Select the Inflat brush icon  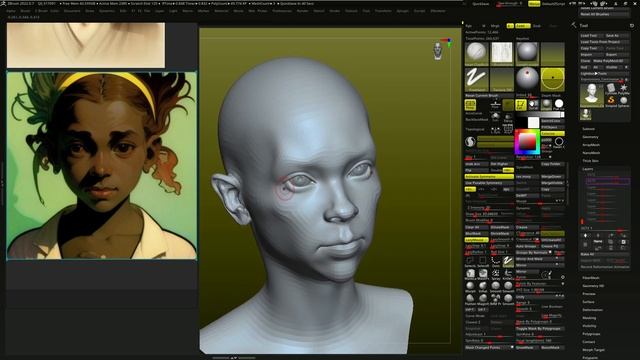point(483,287)
